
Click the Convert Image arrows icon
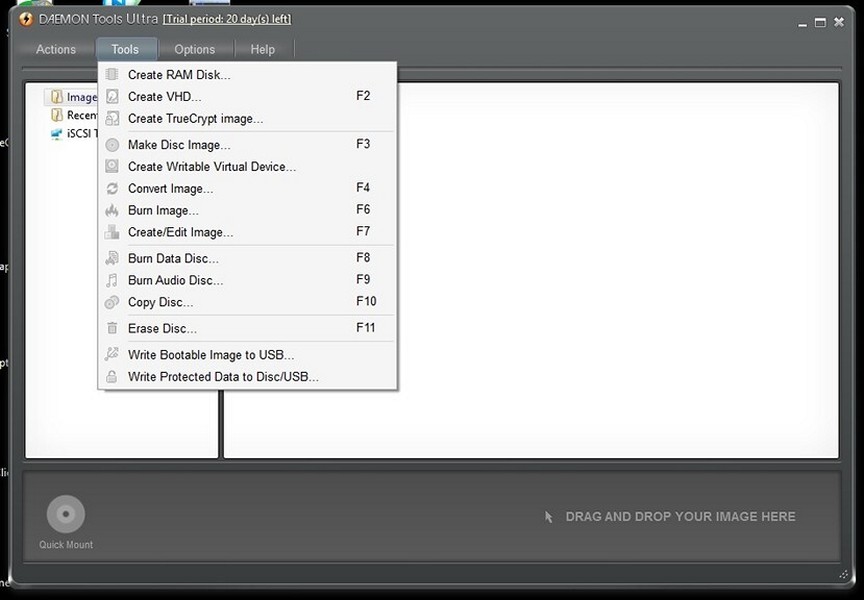pos(112,188)
